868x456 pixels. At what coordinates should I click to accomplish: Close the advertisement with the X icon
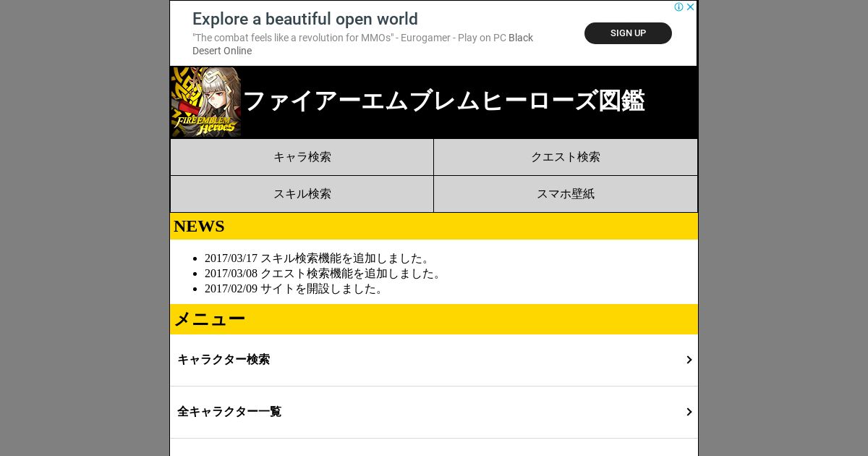(690, 7)
